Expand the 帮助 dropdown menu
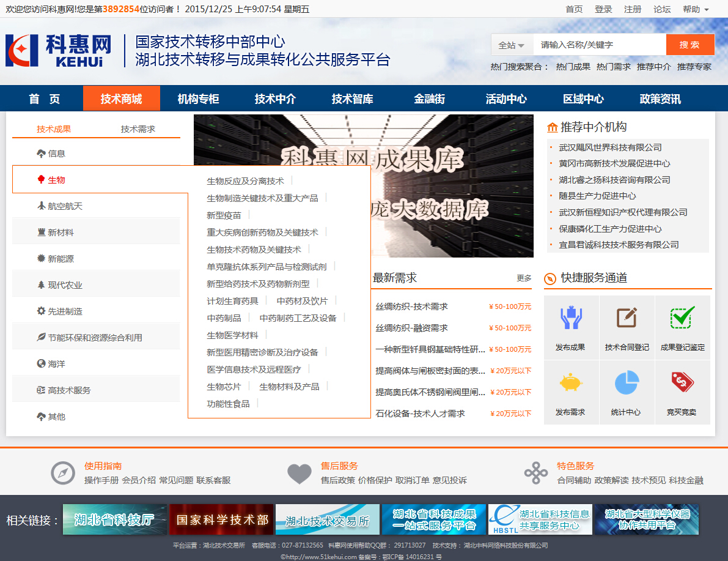 (696, 9)
